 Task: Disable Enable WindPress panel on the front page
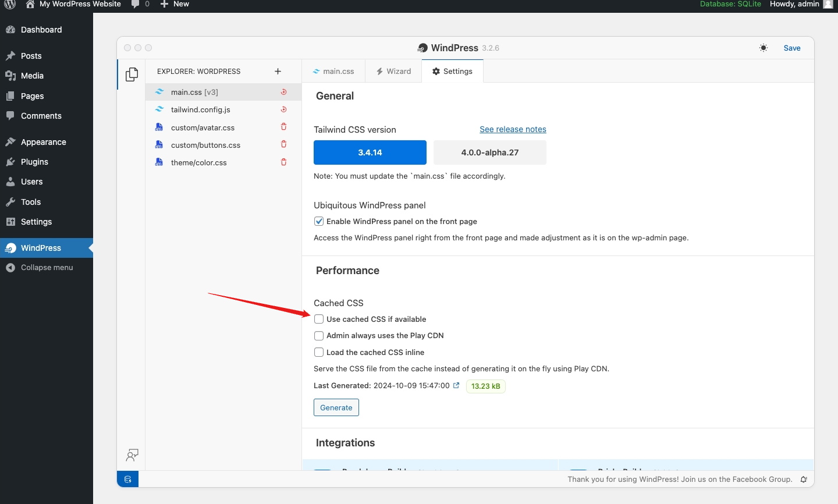pos(319,221)
